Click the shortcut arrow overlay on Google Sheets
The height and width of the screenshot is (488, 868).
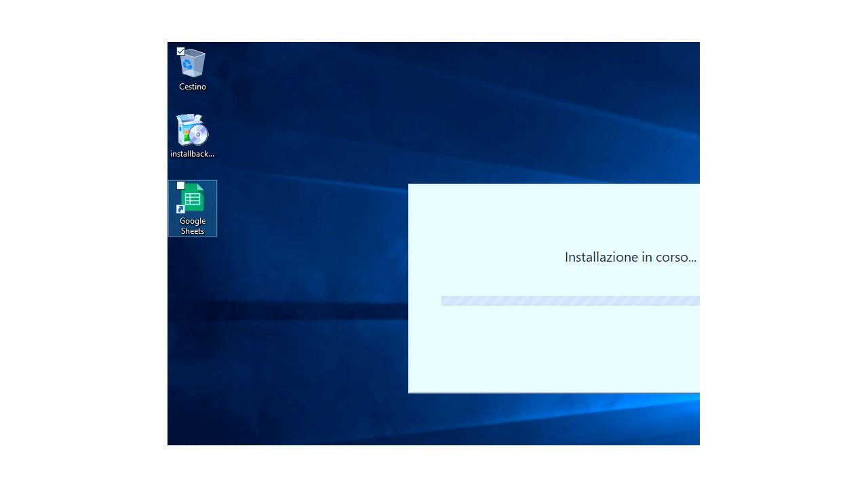(x=180, y=209)
